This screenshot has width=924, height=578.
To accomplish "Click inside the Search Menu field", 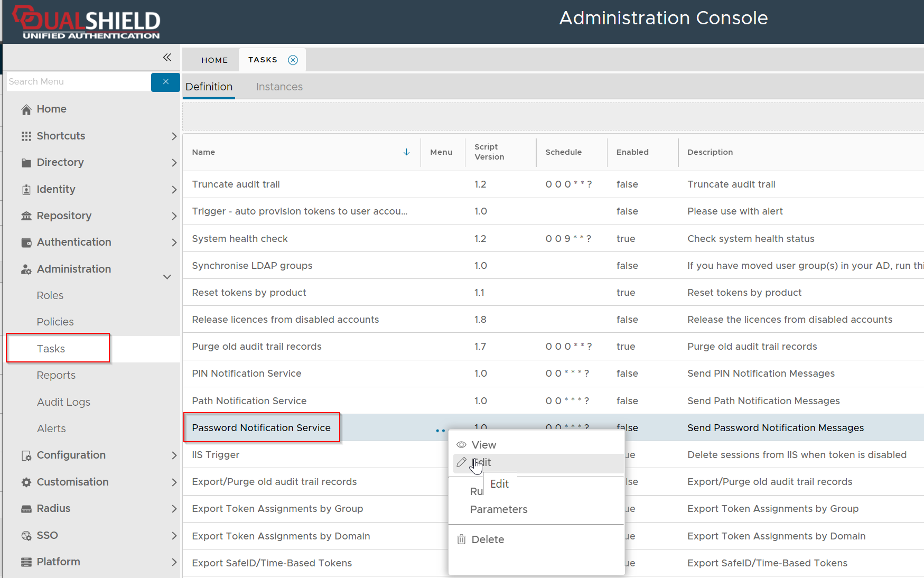I will pos(74,81).
